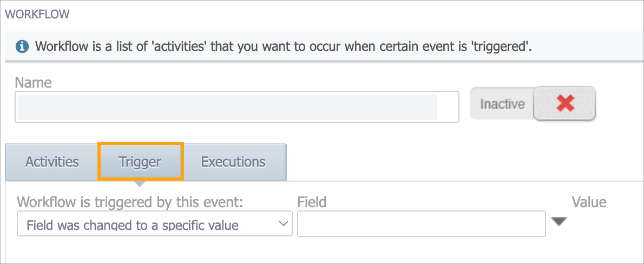Image resolution: width=644 pixels, height=264 pixels.
Task: Click inside the workflow Name field
Action: click(236, 107)
